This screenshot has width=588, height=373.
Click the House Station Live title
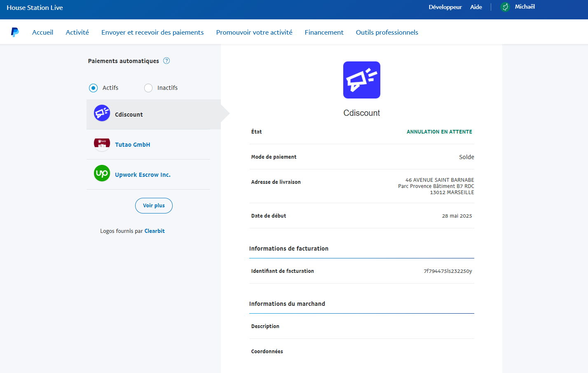35,7
